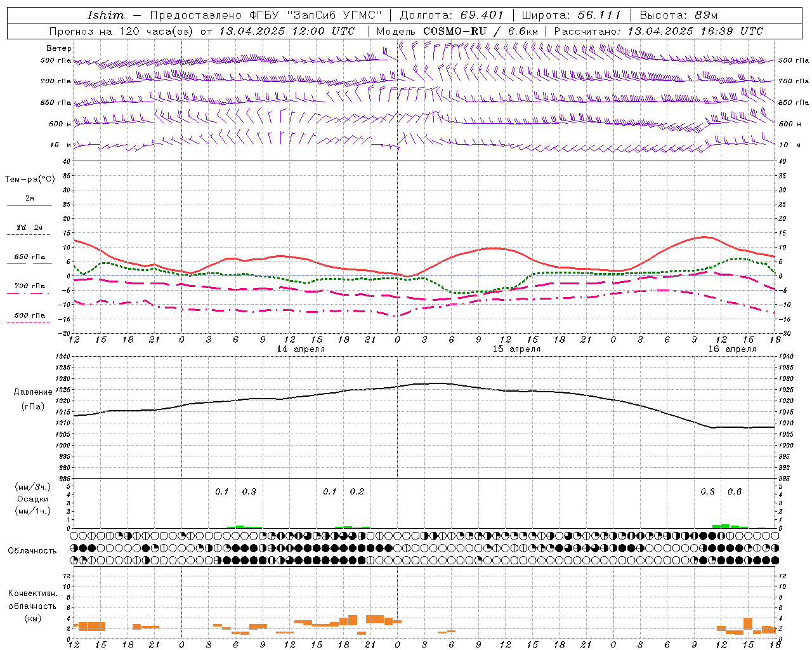This screenshot has width=812, height=650.
Task: Click the '15 апреля' date label
Action: pos(516,349)
